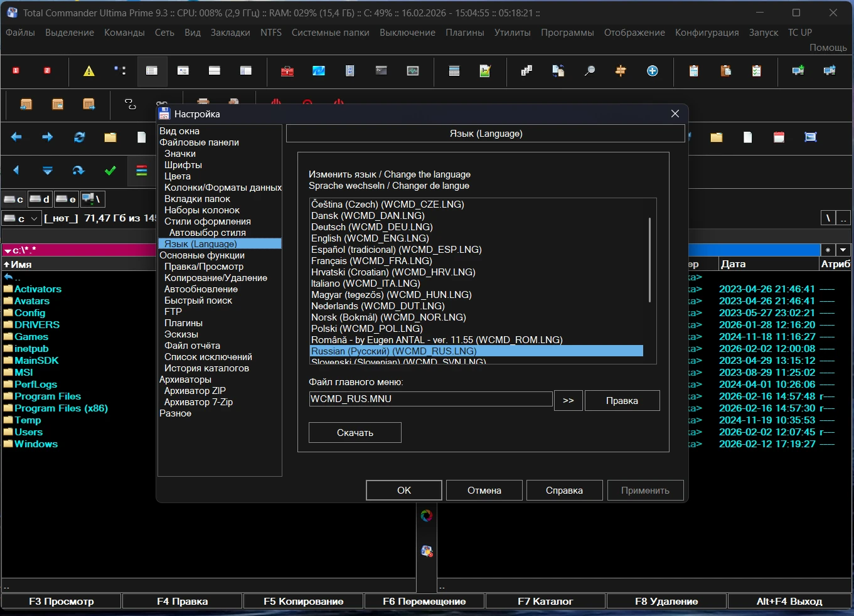This screenshot has height=616, width=854.
Task: Open the Конфигурация menu
Action: point(707,33)
